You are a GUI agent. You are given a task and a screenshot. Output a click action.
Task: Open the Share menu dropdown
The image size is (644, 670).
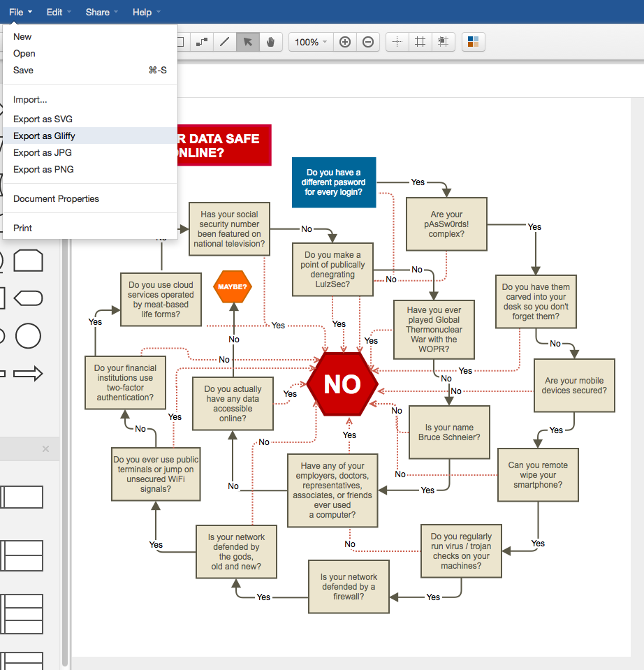pyautogui.click(x=101, y=12)
